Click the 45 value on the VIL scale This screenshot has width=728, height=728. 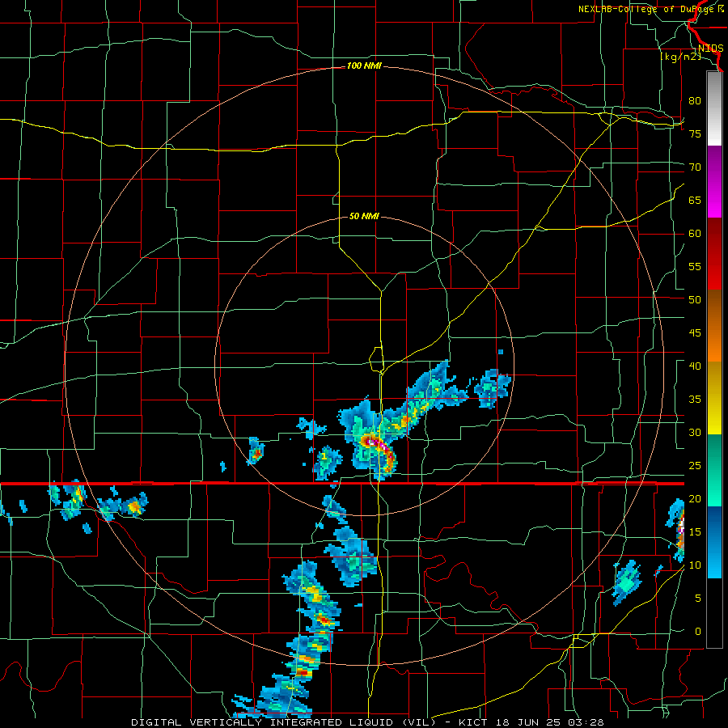695,333
